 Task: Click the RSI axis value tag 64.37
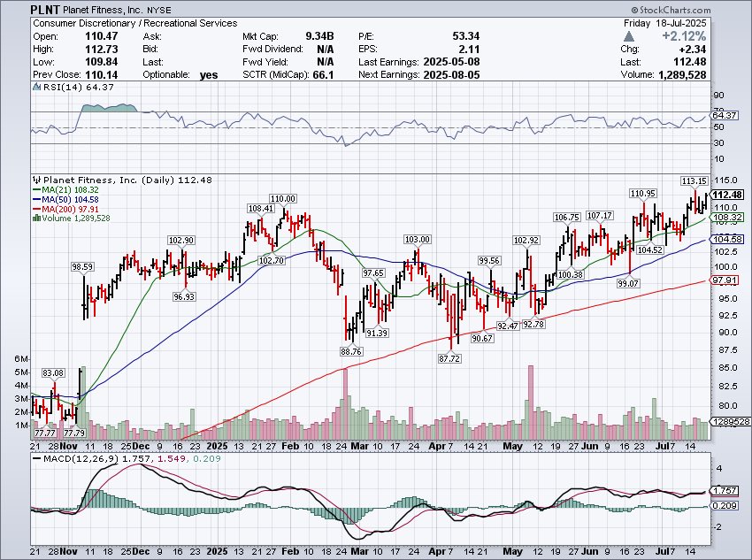click(x=725, y=115)
